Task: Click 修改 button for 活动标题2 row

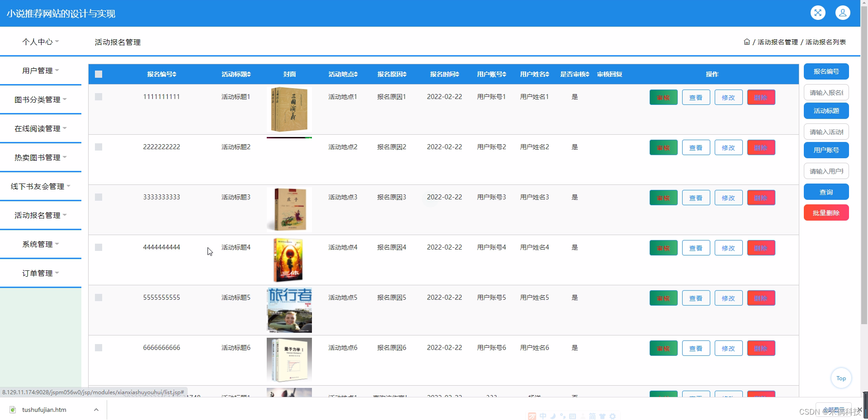Action: click(x=728, y=147)
